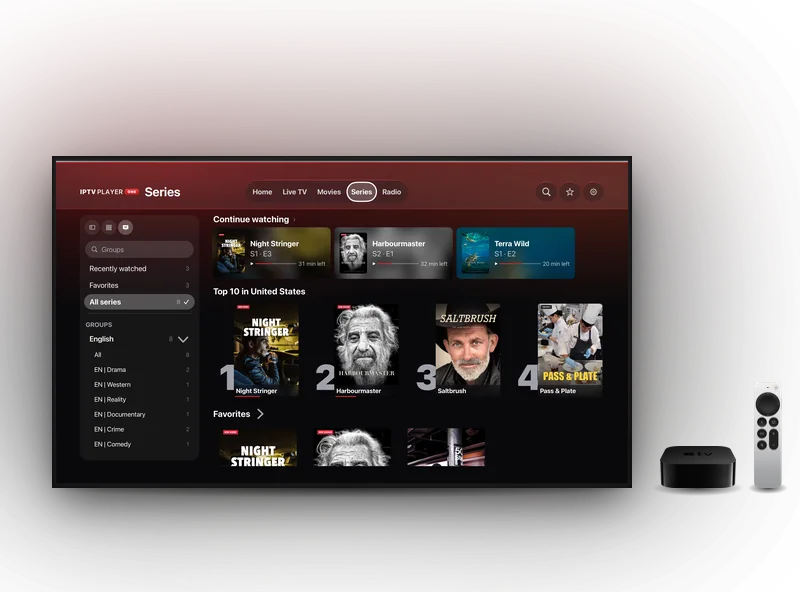Screen dimensions: 800x592
Task: Open the Favorites section chevron
Action: (x=260, y=414)
